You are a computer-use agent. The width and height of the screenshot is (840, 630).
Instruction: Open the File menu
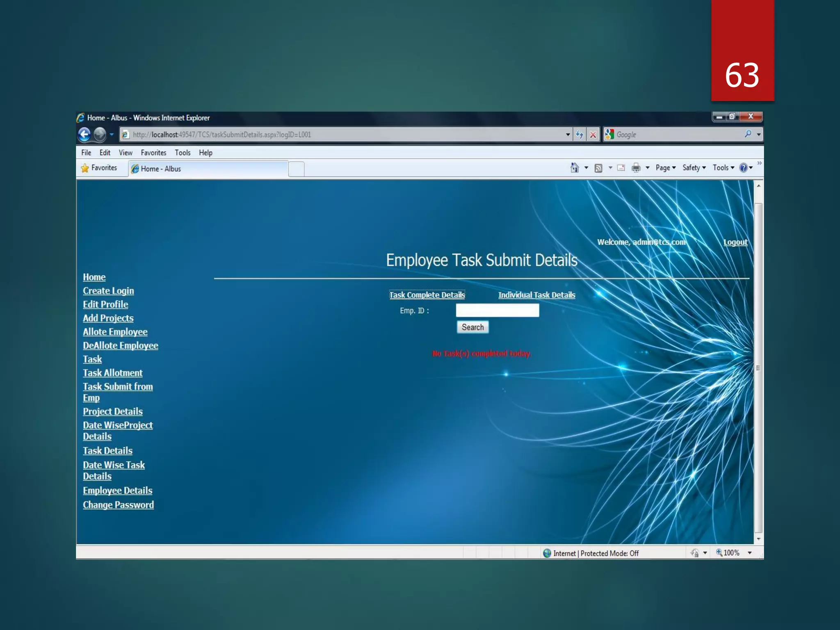point(86,153)
